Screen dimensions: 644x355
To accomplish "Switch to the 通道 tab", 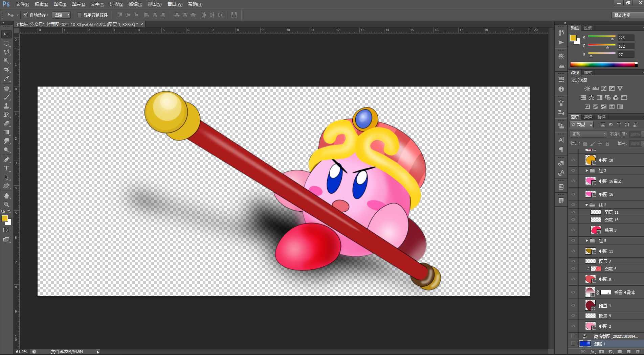I will tap(588, 117).
